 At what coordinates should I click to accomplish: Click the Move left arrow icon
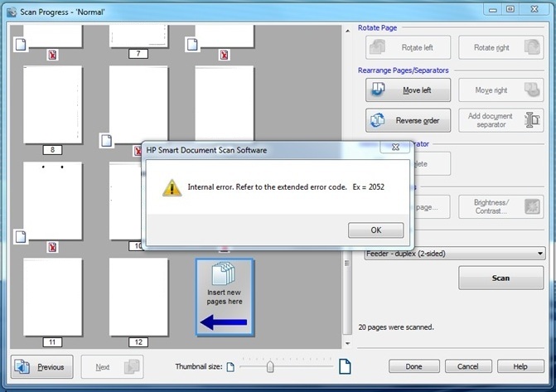coord(378,90)
